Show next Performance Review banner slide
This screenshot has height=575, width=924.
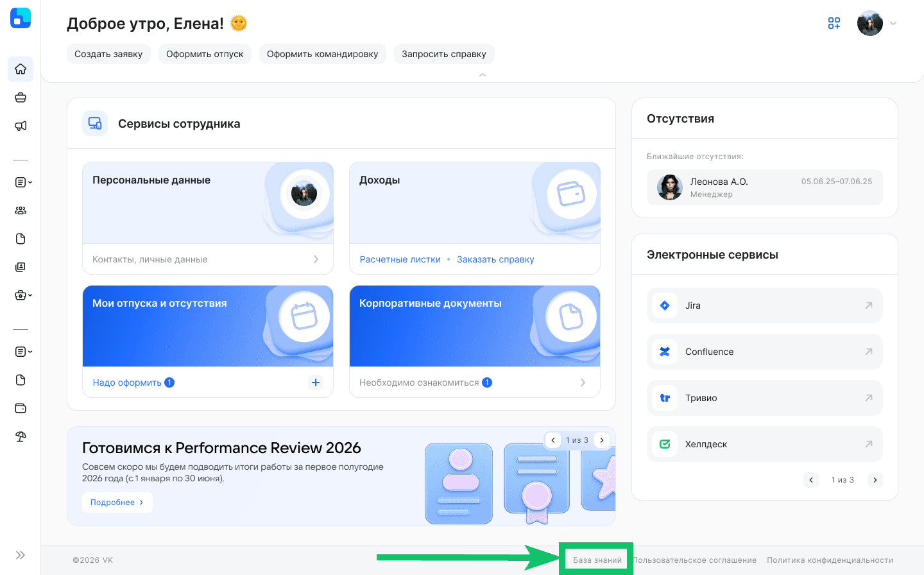point(601,440)
